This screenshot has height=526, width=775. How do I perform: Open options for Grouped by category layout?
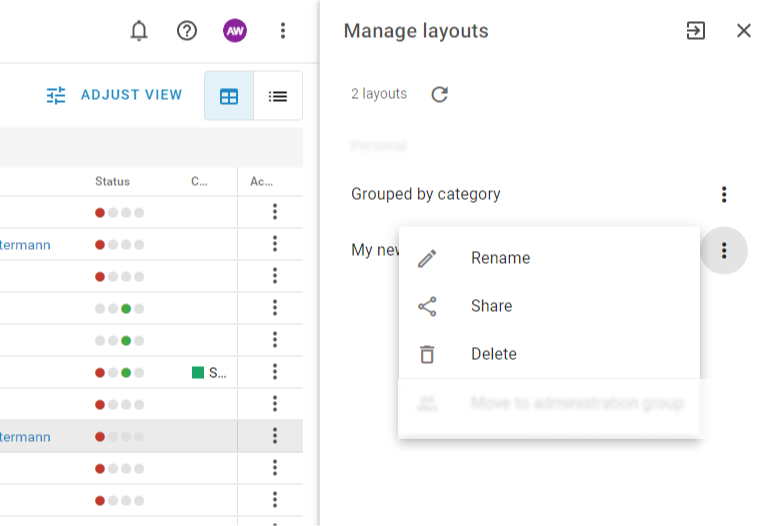pyautogui.click(x=724, y=195)
